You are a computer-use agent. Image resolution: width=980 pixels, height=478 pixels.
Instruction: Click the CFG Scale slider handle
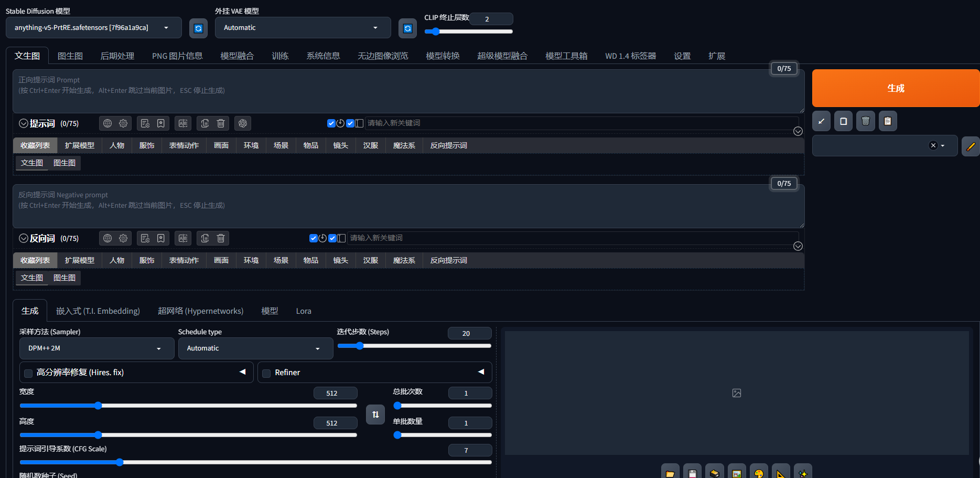120,462
